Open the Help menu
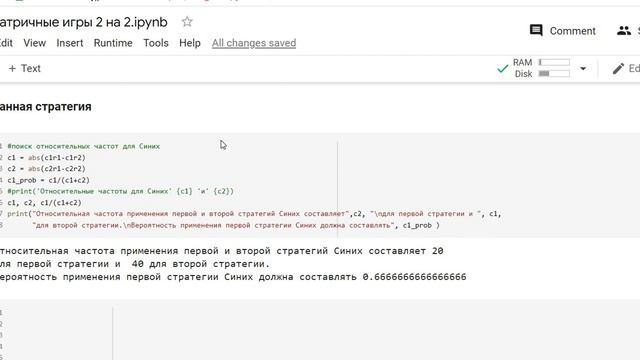 (x=190, y=43)
